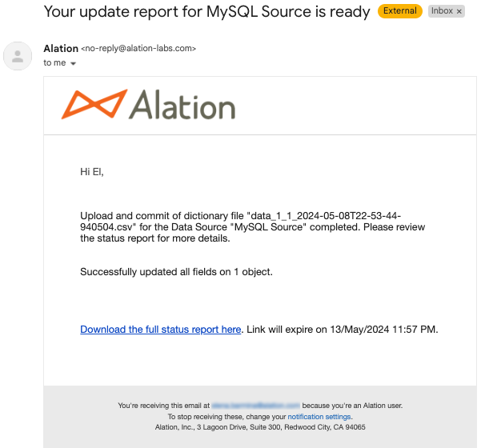
Task: Click the email subject heading
Action: coord(206,12)
